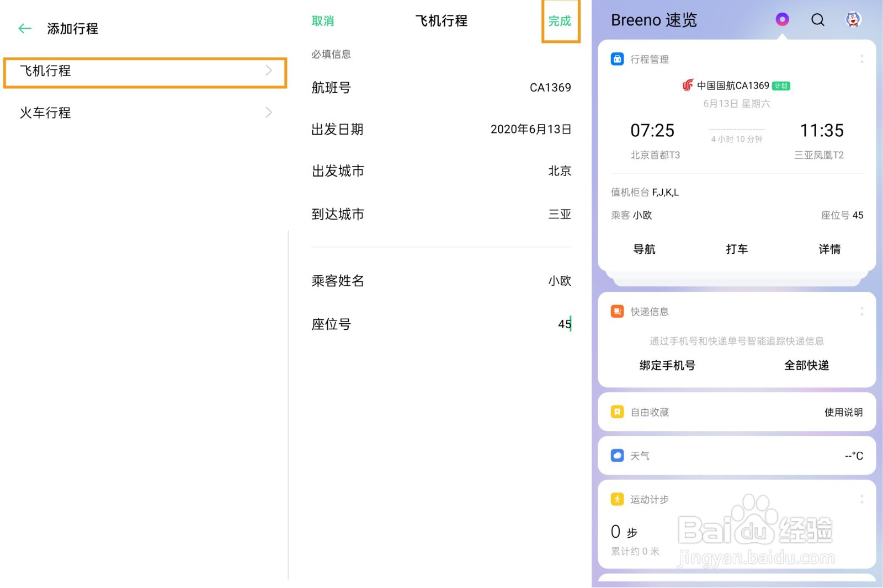Click the 6月13日 星期六 date
Viewport: 883px width, 588px height.
[736, 104]
